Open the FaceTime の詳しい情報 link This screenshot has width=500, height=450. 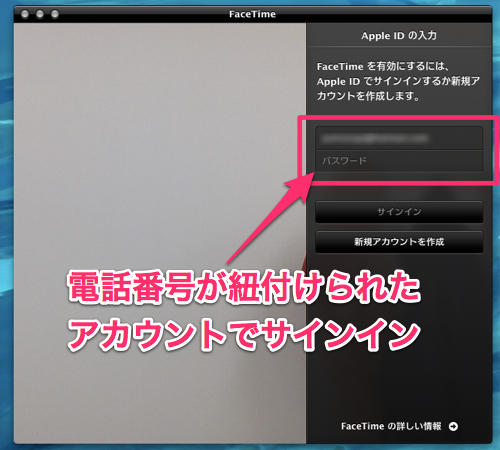(391, 426)
